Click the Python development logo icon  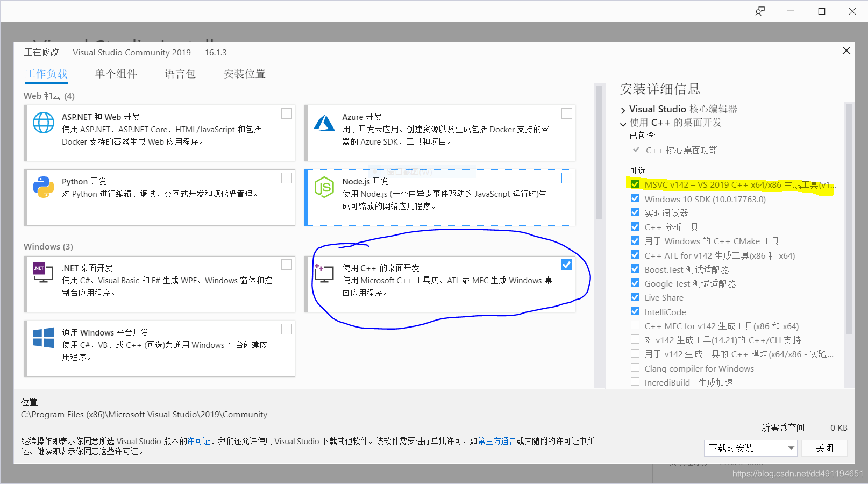click(x=44, y=187)
